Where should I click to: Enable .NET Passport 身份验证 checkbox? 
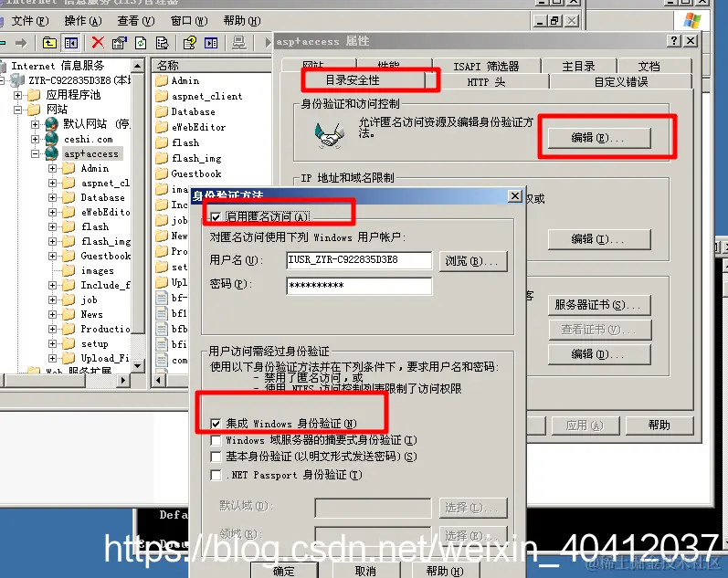[x=216, y=475]
